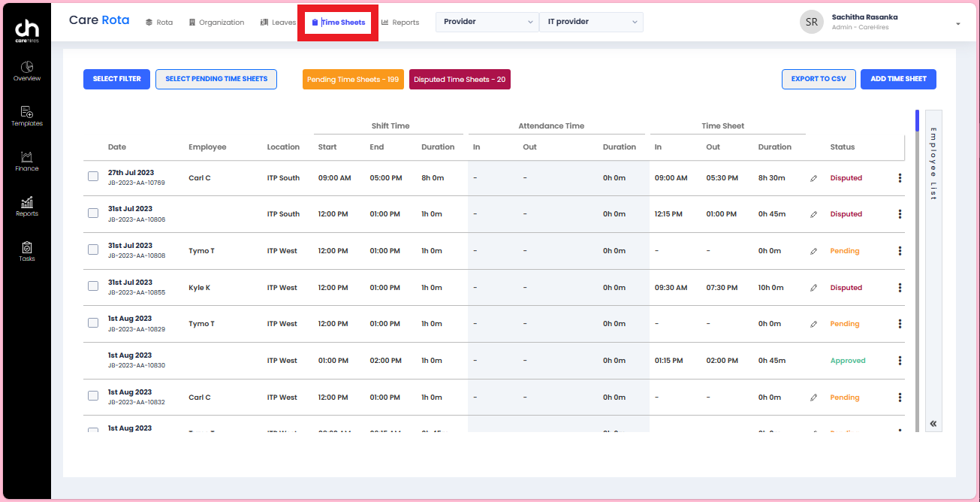Expand the IT provider dropdown

pyautogui.click(x=591, y=22)
